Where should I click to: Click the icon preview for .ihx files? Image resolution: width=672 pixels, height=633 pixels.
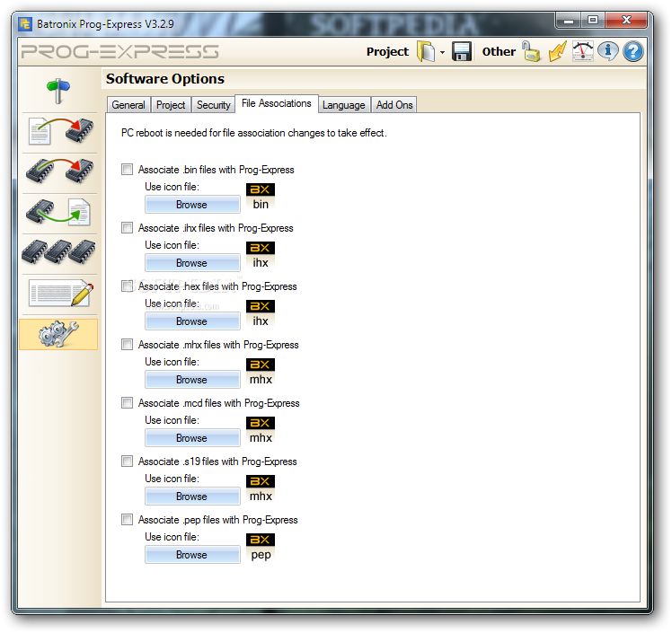[261, 255]
